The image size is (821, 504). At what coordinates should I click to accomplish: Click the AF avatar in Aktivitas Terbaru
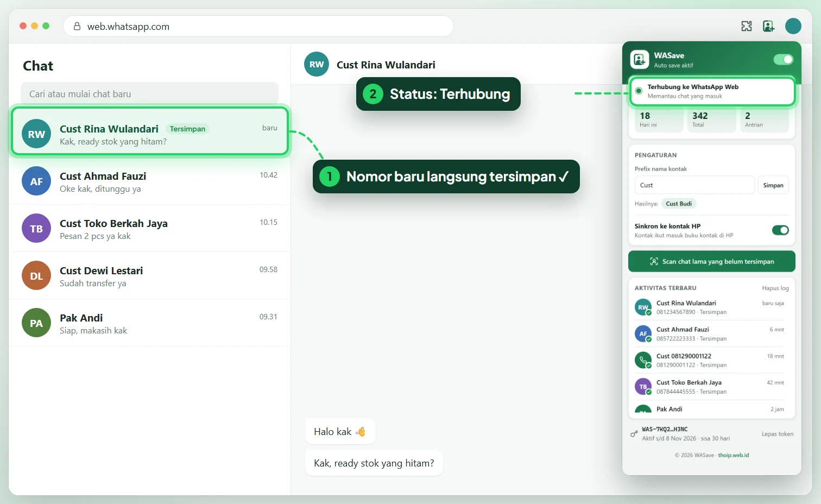coord(643,333)
